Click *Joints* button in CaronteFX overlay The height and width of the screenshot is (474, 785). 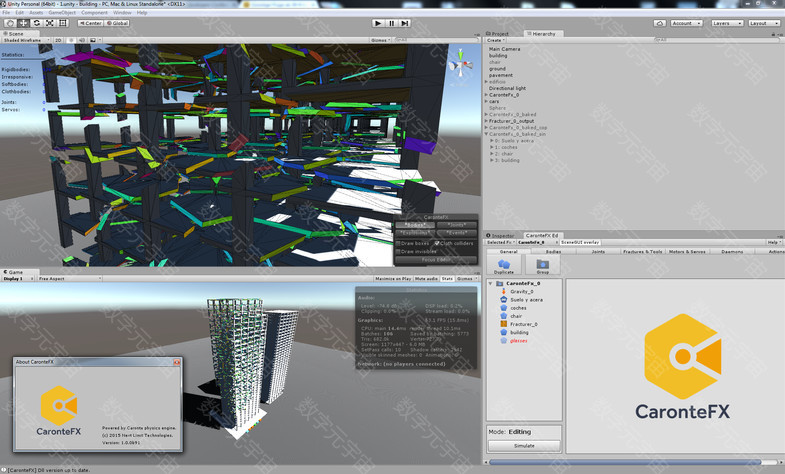[x=456, y=225]
